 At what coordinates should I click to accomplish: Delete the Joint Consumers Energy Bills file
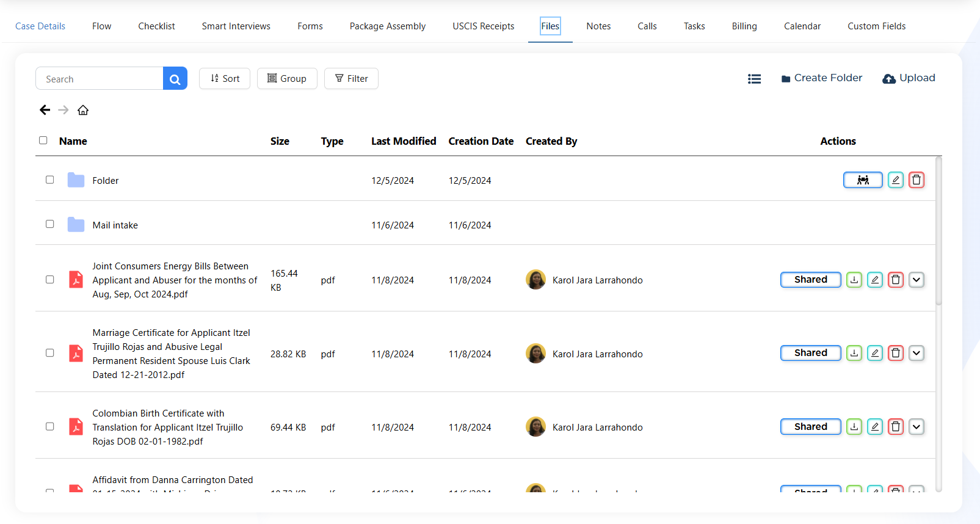point(896,280)
